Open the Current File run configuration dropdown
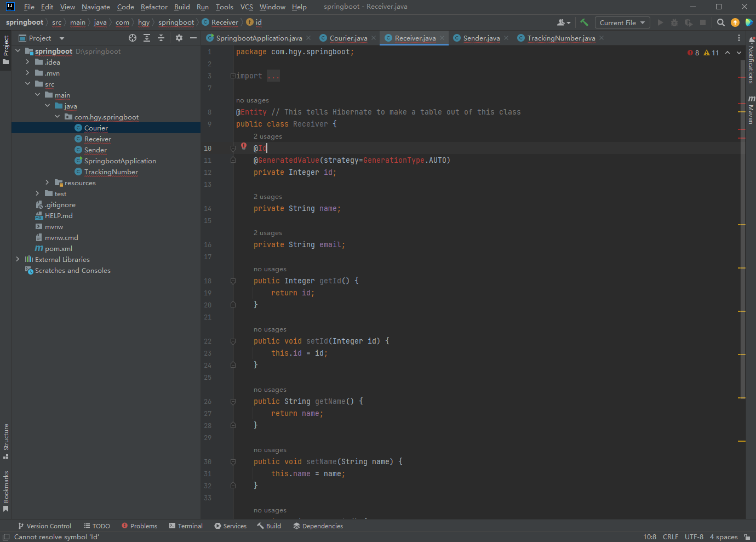 coord(622,22)
